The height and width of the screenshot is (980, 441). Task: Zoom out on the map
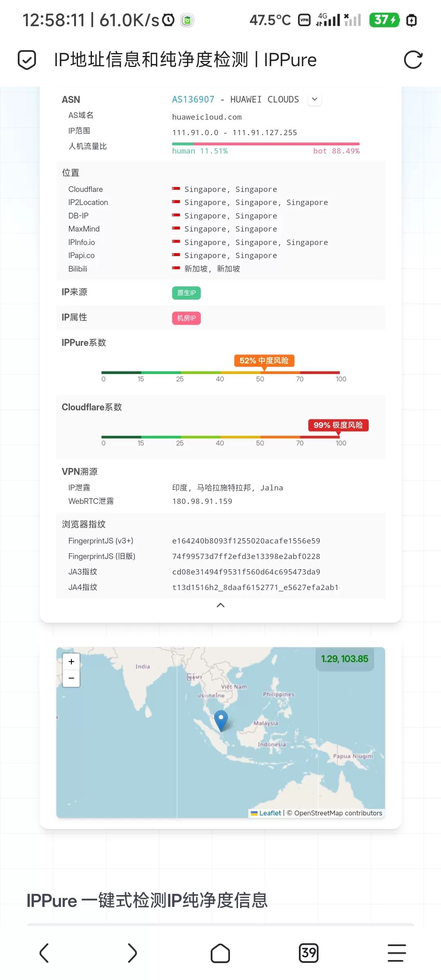(x=71, y=678)
